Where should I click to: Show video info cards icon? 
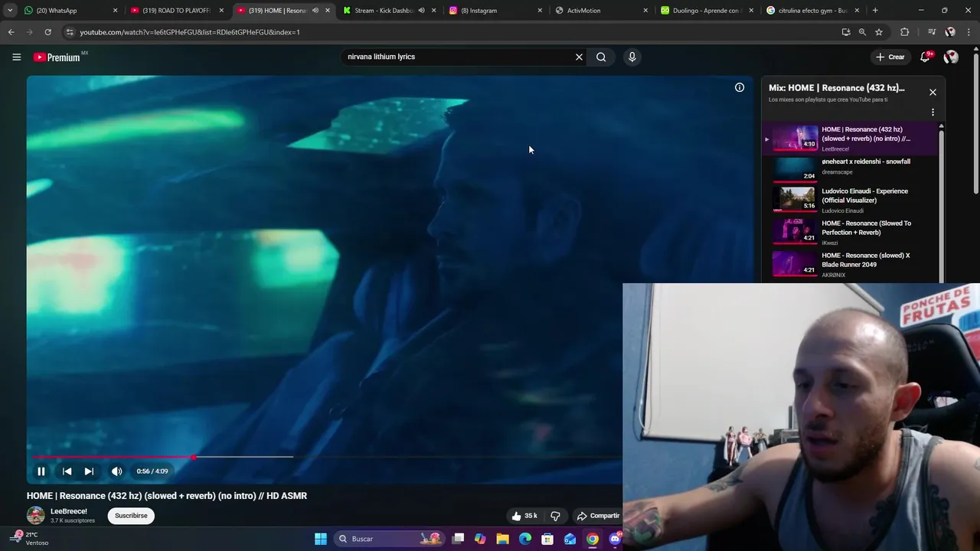[740, 87]
